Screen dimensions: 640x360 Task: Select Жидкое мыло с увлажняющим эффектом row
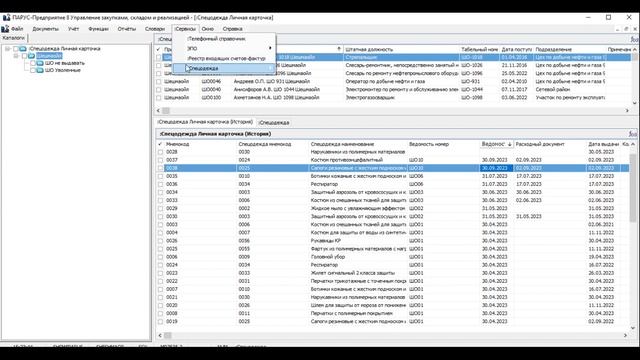[x=393, y=209]
